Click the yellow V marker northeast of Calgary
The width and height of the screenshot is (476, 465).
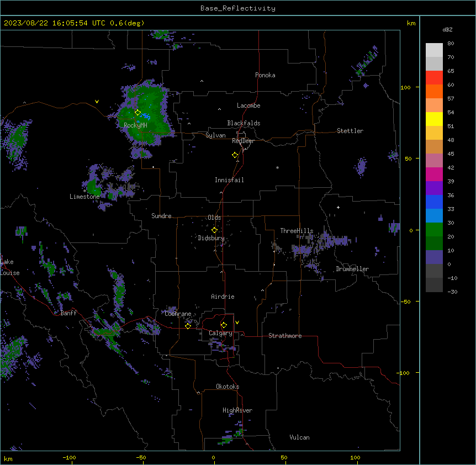coord(237,323)
